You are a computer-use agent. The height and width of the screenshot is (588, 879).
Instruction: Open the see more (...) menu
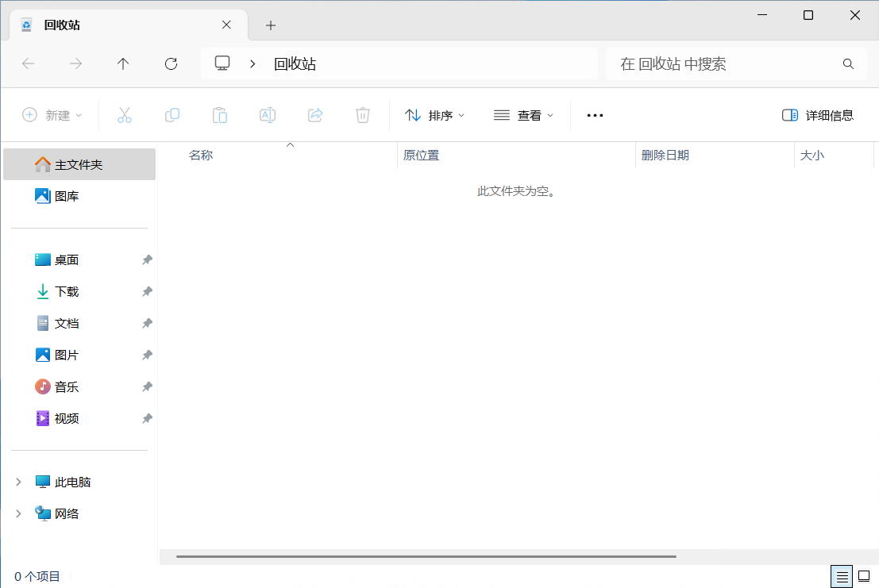pyautogui.click(x=595, y=115)
